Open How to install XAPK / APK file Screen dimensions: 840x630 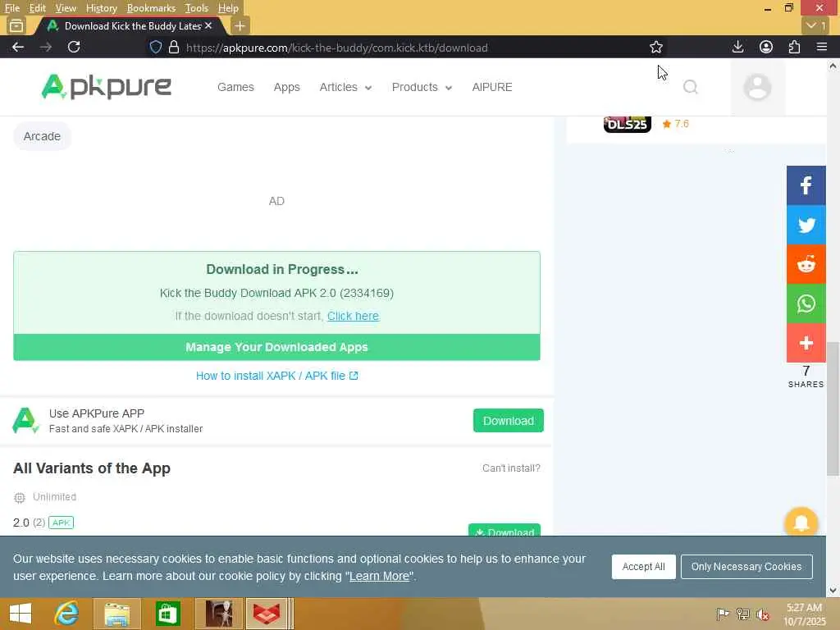point(276,376)
